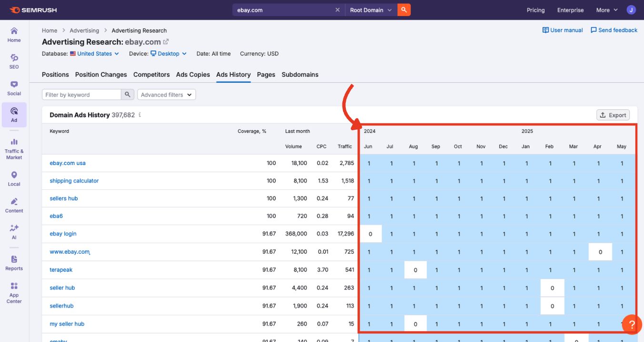Change the Desktop device dropdown
The image size is (644, 342).
pyautogui.click(x=169, y=54)
